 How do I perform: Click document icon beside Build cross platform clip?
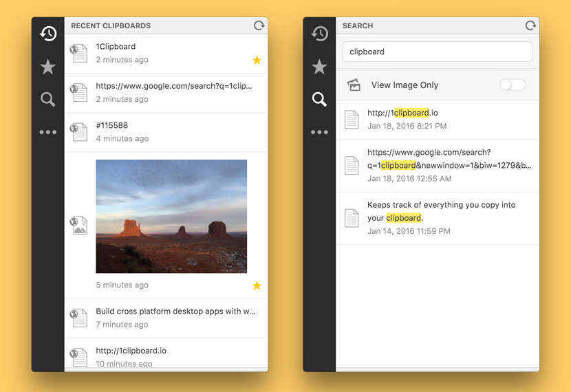78,318
